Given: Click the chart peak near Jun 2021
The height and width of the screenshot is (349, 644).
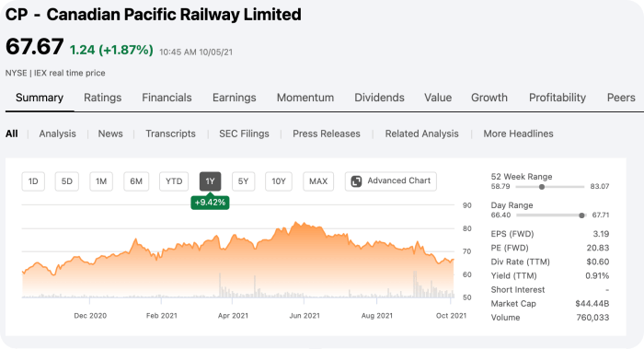Looking at the screenshot, I should 296,223.
